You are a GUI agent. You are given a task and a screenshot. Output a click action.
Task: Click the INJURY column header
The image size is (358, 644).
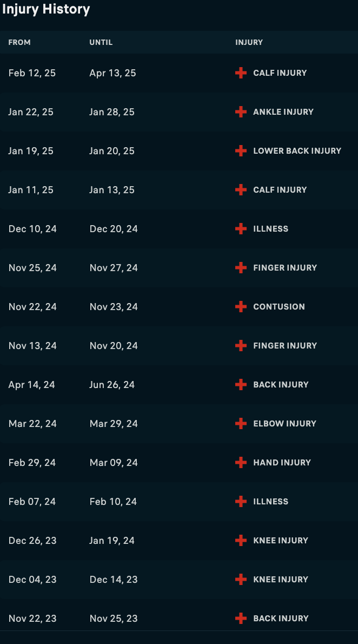tap(249, 42)
